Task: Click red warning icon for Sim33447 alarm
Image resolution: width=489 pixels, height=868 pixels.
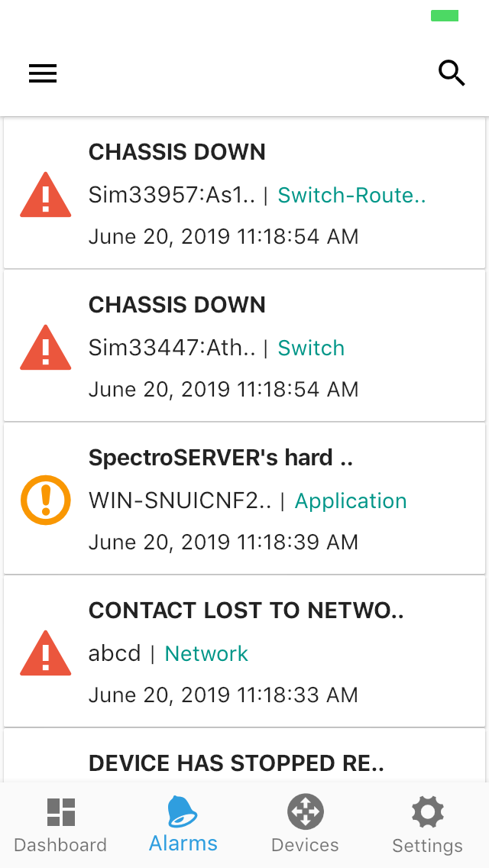Action: [46, 348]
